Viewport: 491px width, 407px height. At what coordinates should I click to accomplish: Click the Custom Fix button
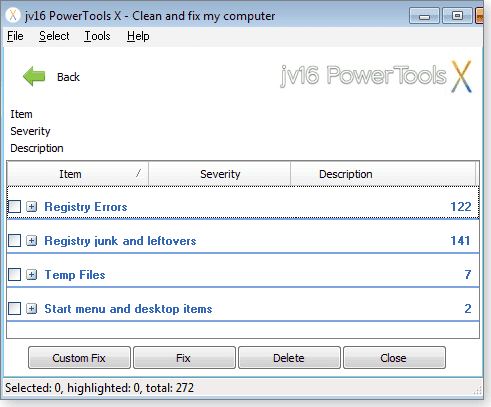point(79,358)
